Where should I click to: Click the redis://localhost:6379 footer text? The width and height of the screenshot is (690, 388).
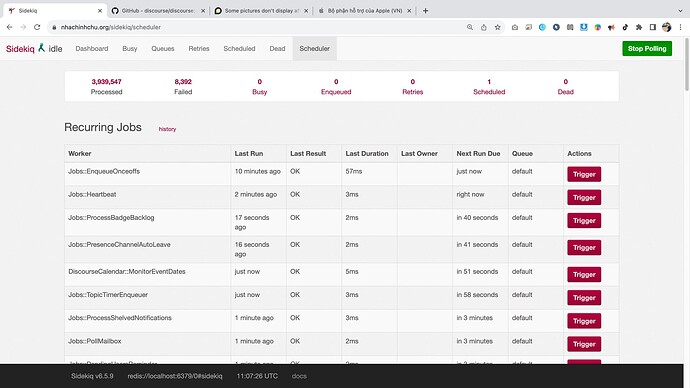pos(175,376)
